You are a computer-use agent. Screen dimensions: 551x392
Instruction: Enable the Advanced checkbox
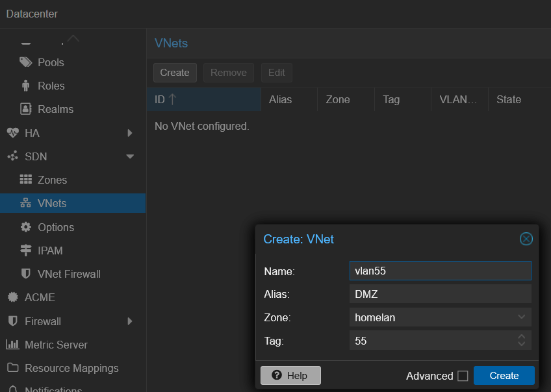tap(463, 376)
